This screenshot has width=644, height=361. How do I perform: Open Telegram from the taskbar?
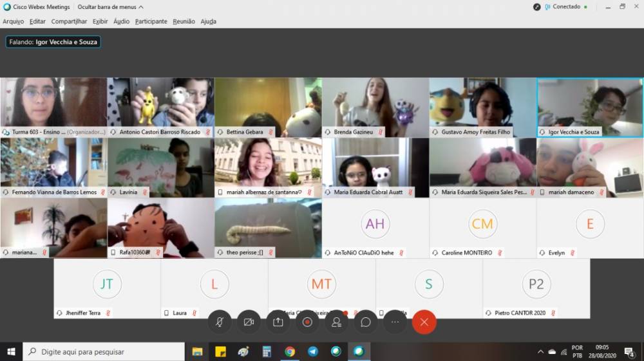point(313,351)
